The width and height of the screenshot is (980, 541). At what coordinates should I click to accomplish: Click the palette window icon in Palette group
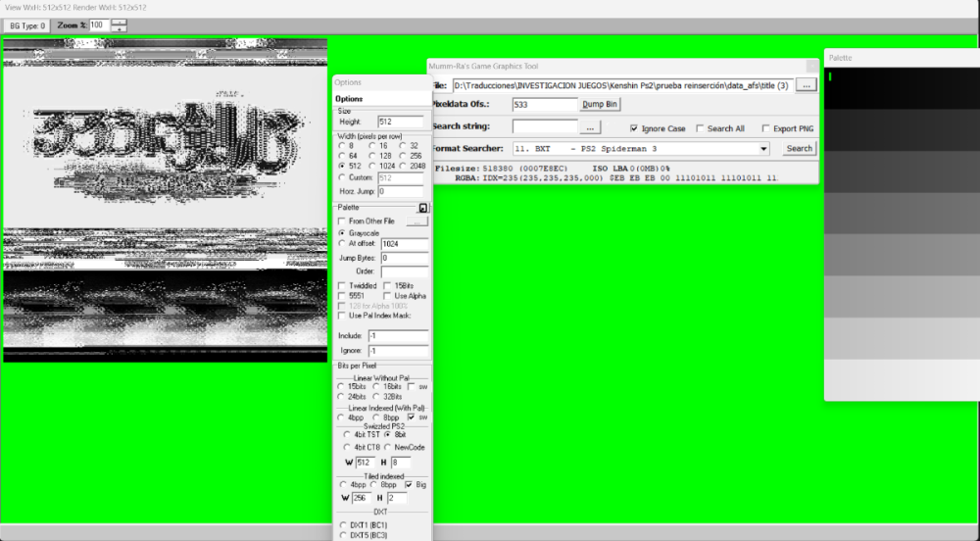click(423, 208)
